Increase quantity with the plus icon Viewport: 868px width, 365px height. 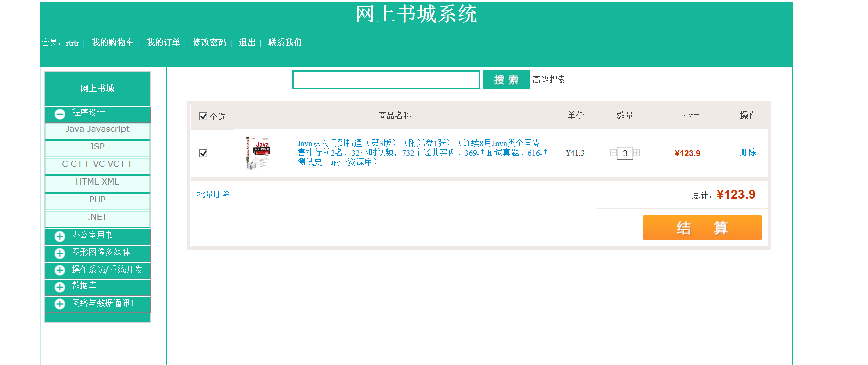(637, 153)
